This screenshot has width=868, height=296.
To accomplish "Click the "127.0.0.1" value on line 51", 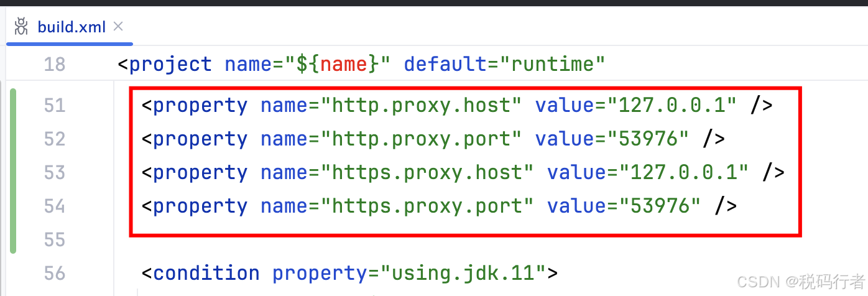I will 672,106.
